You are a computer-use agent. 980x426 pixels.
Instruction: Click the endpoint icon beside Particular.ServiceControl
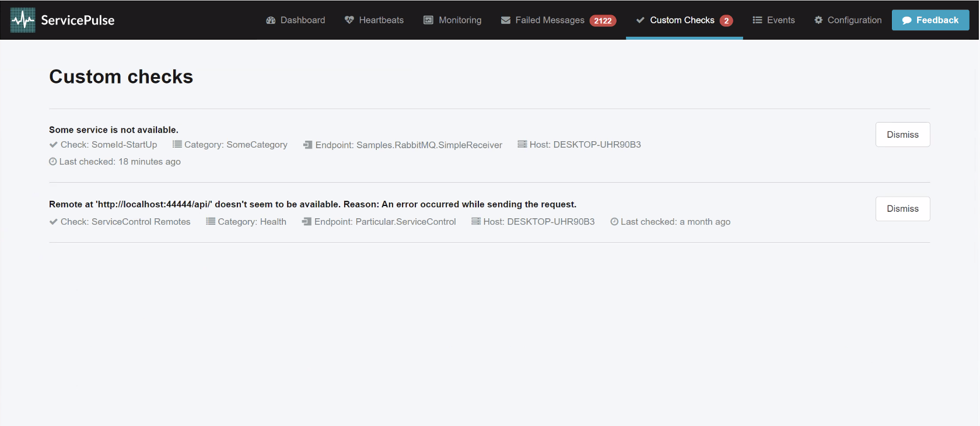[x=307, y=222]
